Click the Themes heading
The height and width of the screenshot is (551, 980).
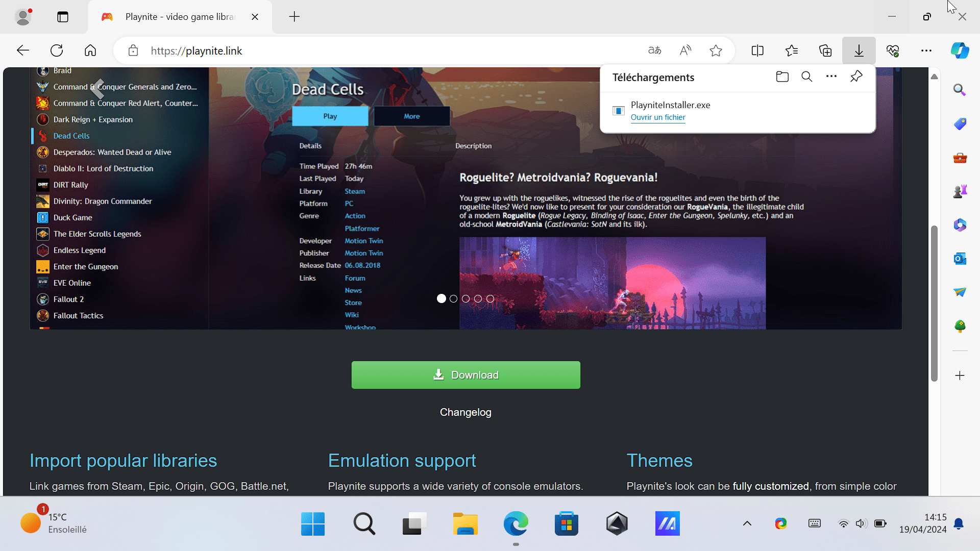click(659, 461)
